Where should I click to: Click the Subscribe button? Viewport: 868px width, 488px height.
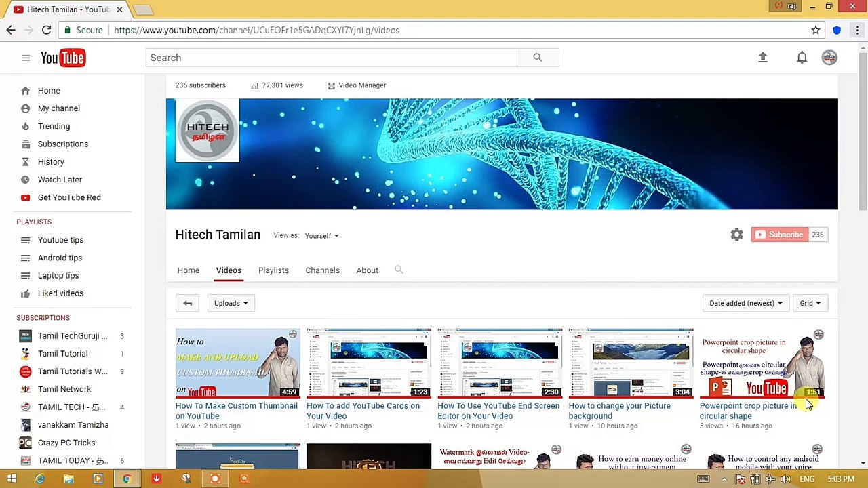click(x=780, y=235)
